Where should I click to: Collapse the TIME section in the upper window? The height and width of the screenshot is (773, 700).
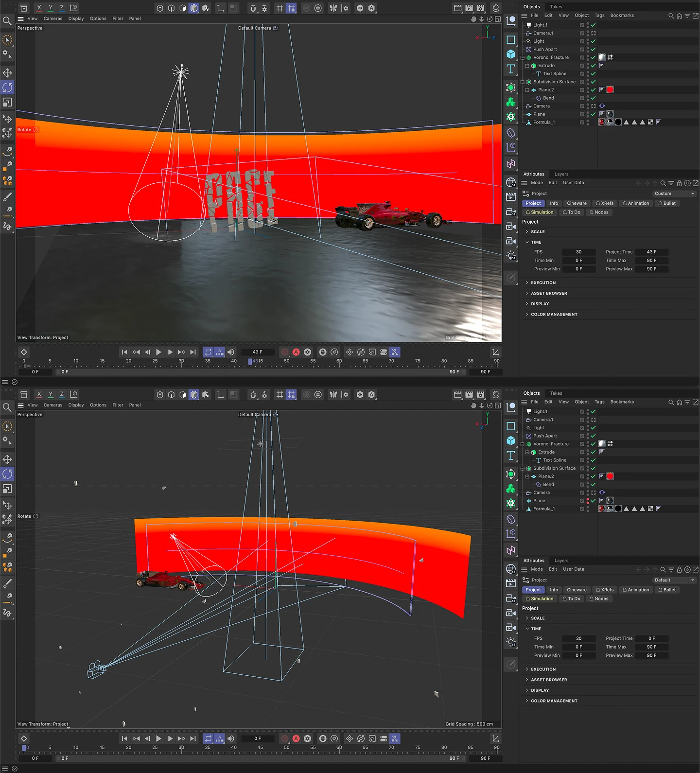pyautogui.click(x=527, y=242)
